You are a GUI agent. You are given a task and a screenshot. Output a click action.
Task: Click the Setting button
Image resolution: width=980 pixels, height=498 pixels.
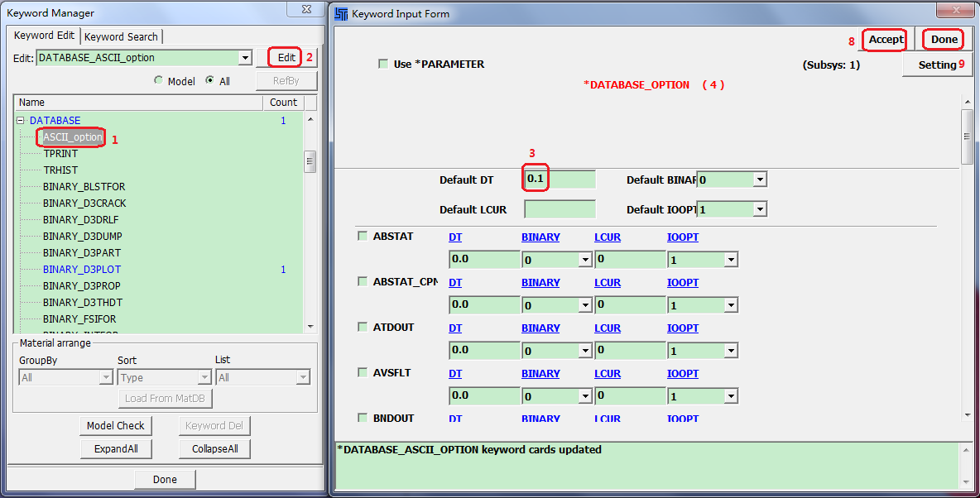[937, 65]
